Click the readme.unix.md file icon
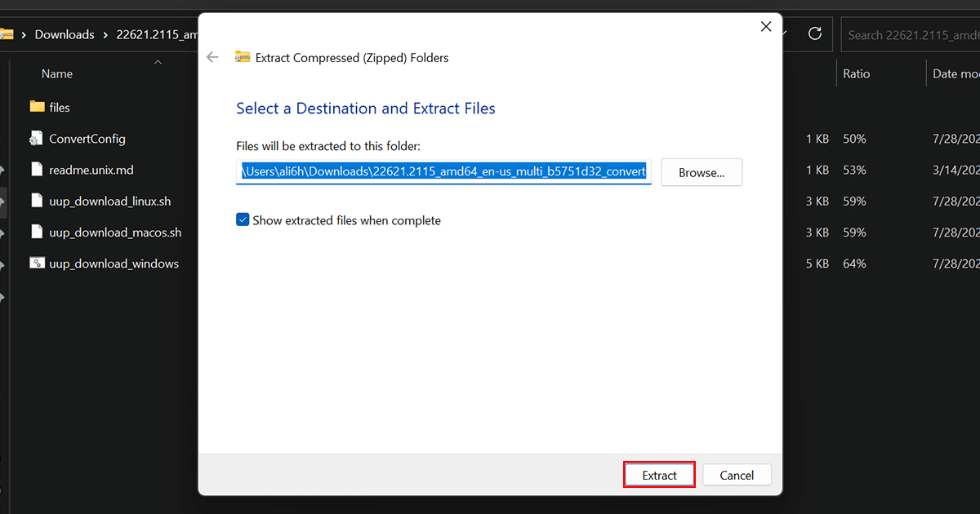Image resolution: width=980 pixels, height=514 pixels. (37, 170)
